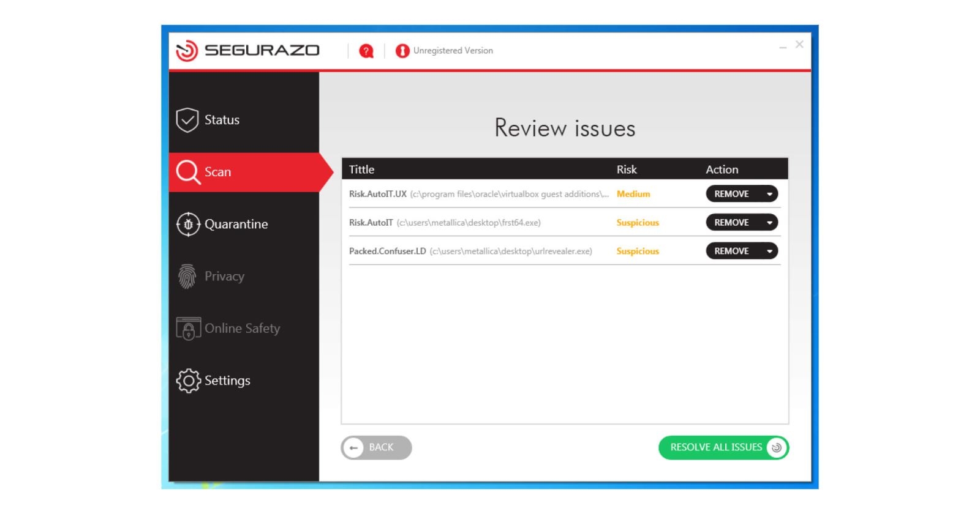Image resolution: width=980 pixels, height=514 pixels.
Task: Select the Risk.AutoIT threat name
Action: coord(371,223)
